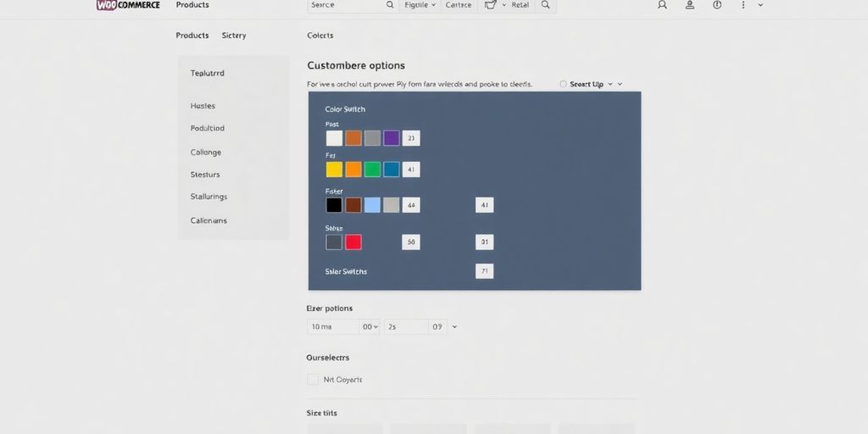Click the Customberc options heading

[x=356, y=65]
